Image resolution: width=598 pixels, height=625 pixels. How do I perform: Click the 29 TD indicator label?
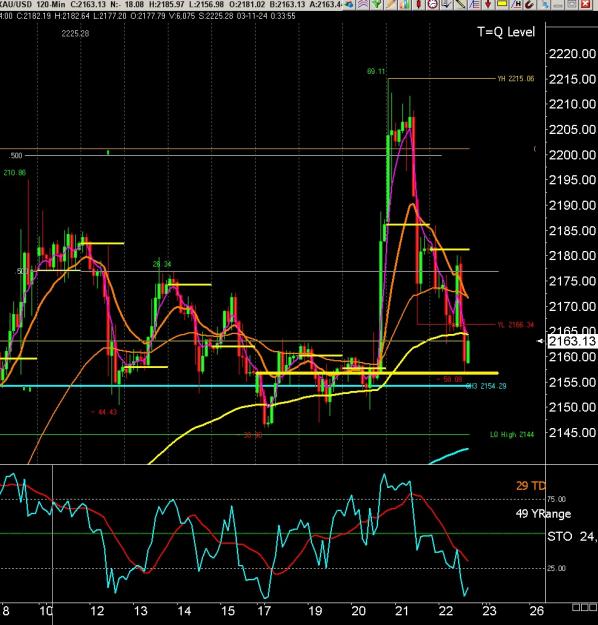tap(530, 486)
